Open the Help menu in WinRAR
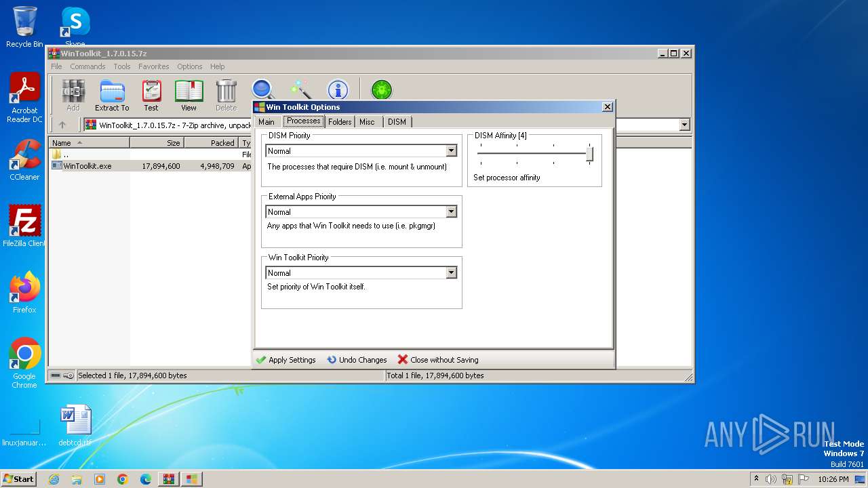The height and width of the screenshot is (488, 868). click(217, 66)
